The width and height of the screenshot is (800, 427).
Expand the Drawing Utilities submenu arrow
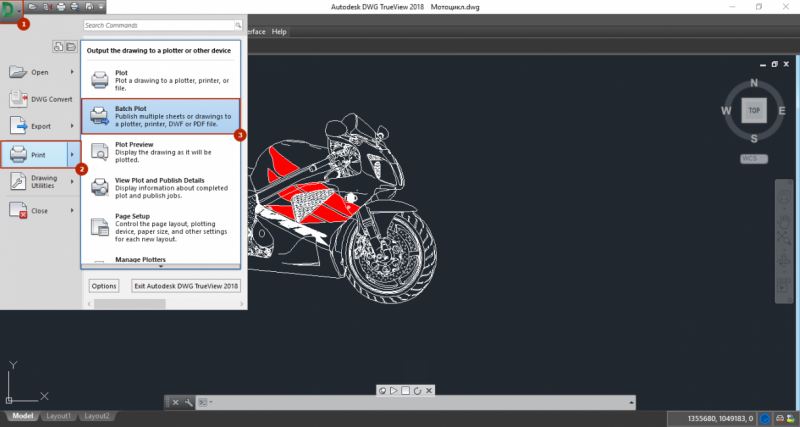(72, 182)
